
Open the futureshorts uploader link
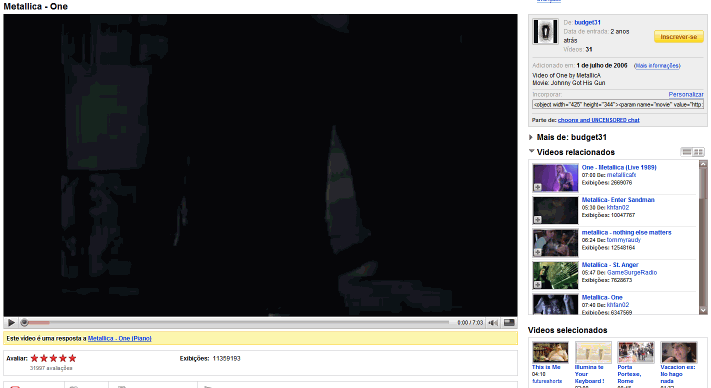[x=547, y=382]
